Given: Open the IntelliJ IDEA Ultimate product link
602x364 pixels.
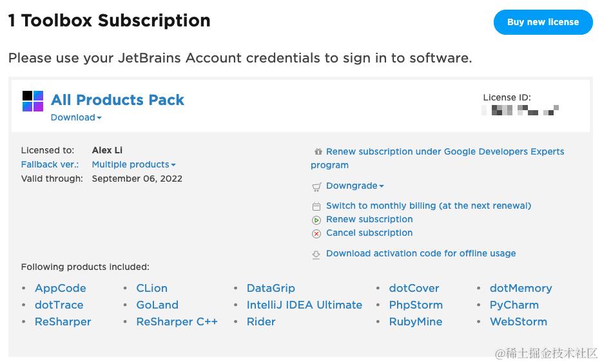Looking at the screenshot, I should tap(304, 305).
